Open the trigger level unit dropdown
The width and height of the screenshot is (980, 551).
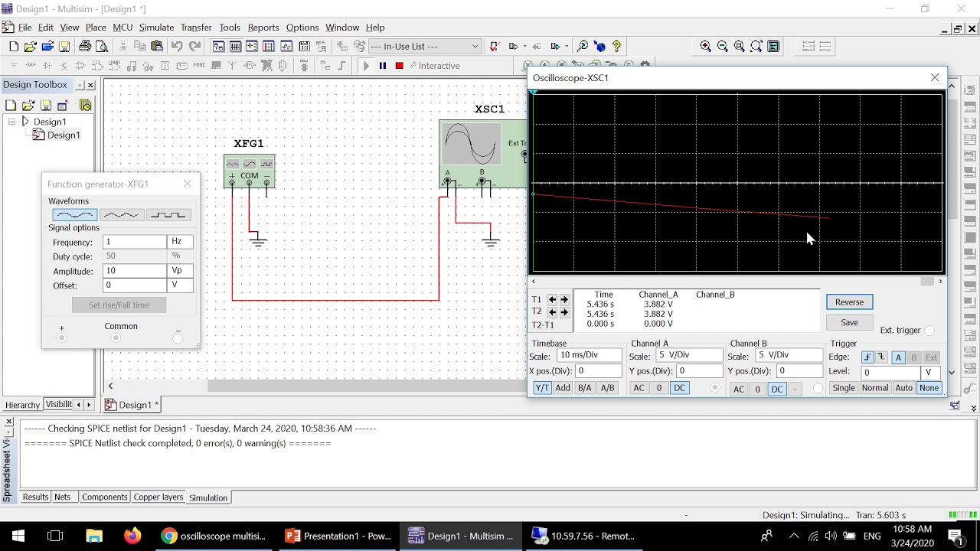click(x=931, y=373)
